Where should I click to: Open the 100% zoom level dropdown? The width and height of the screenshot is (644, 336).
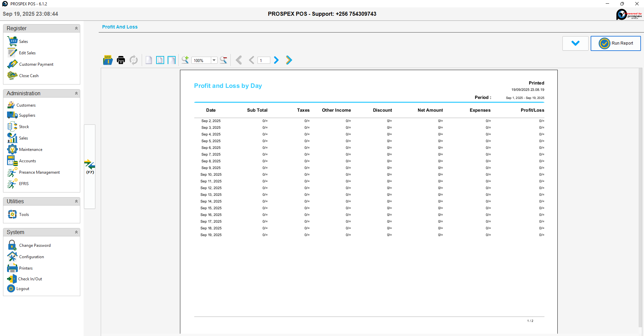214,60
